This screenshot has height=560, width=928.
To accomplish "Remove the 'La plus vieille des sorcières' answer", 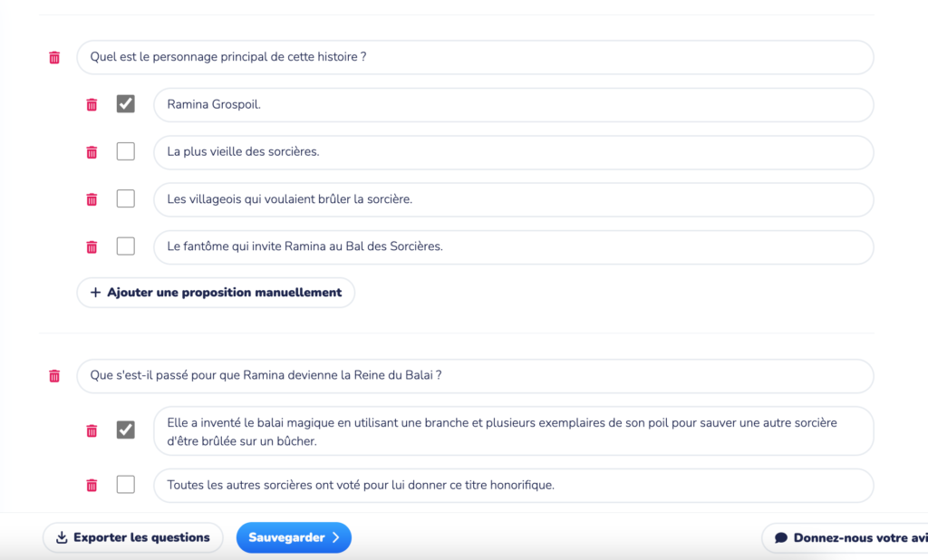I will pos(92,152).
